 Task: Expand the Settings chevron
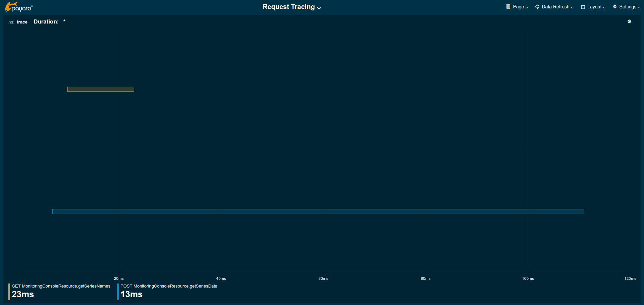[x=639, y=7]
